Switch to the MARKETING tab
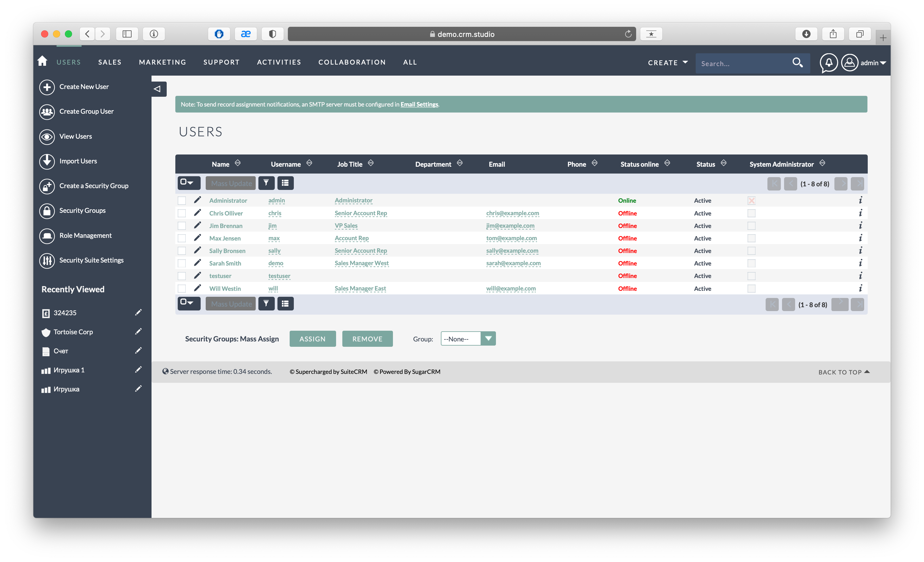 point(162,62)
